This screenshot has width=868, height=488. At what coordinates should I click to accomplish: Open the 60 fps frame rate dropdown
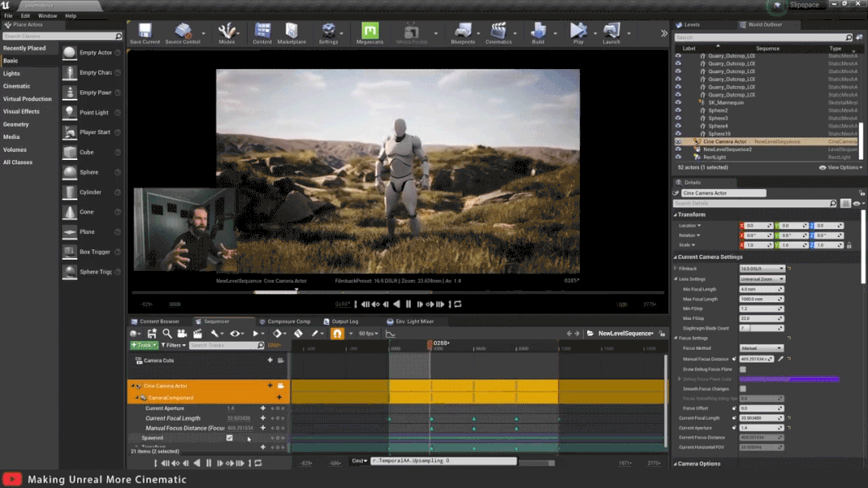click(x=368, y=334)
